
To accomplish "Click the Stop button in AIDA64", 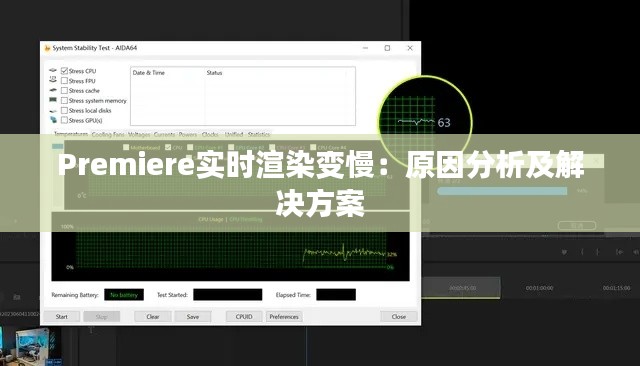I will click(102, 317).
